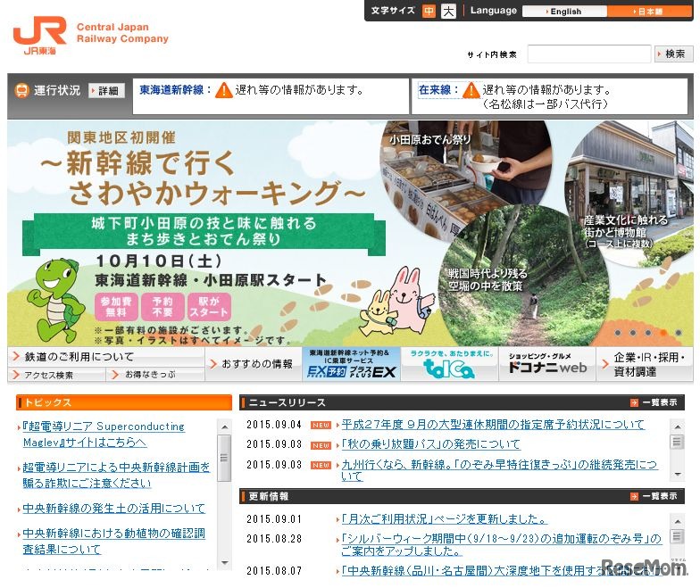Click the 予約不要 pink badge
Viewport: 700px width, 588px height.
(162, 307)
